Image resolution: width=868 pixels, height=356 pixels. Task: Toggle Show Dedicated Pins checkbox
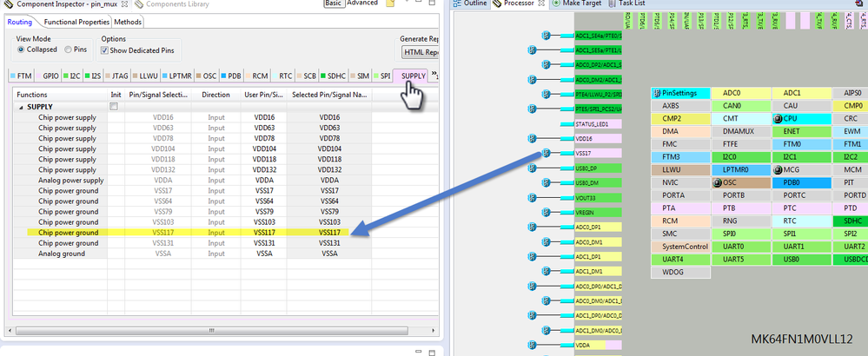coord(104,50)
